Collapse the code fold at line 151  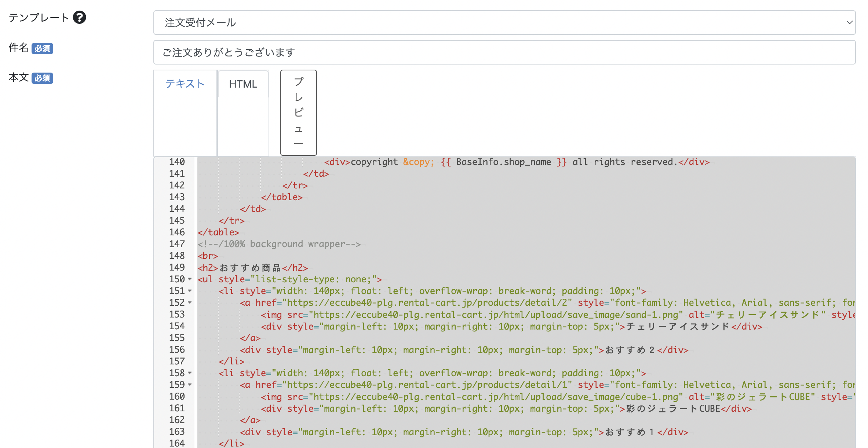click(190, 291)
